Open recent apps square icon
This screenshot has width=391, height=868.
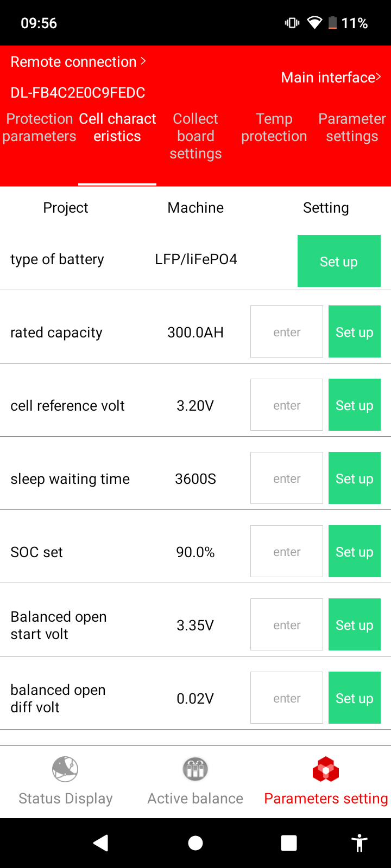[288, 843]
